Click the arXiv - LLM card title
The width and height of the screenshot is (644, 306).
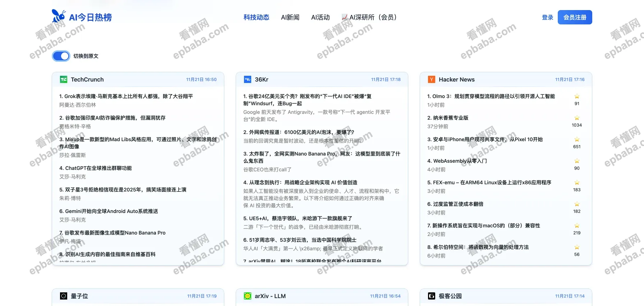[x=270, y=296]
